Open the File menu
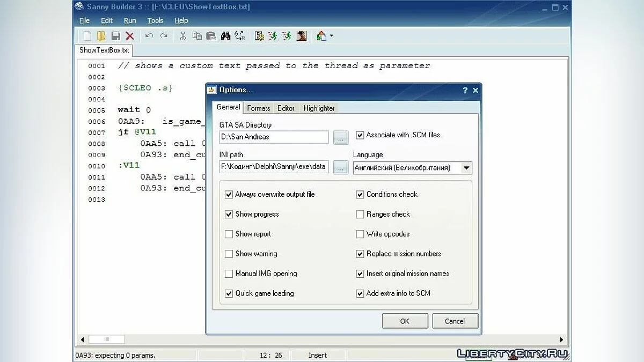The height and width of the screenshot is (362, 644). pyautogui.click(x=84, y=20)
